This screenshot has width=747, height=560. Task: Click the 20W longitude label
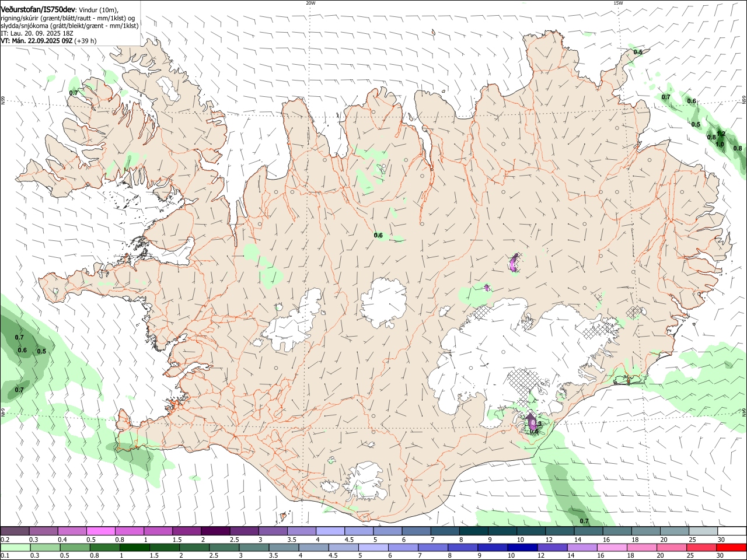310,2
